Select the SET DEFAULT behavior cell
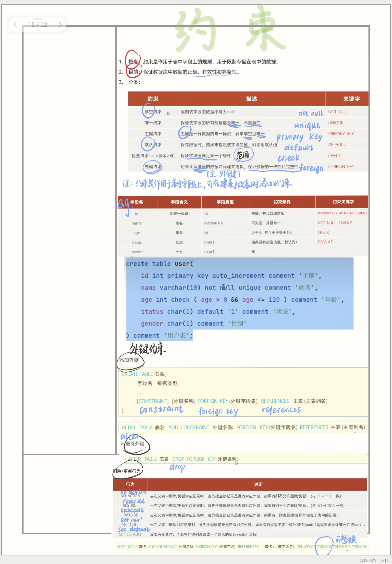The height and width of the screenshot is (564, 392). (x=130, y=534)
